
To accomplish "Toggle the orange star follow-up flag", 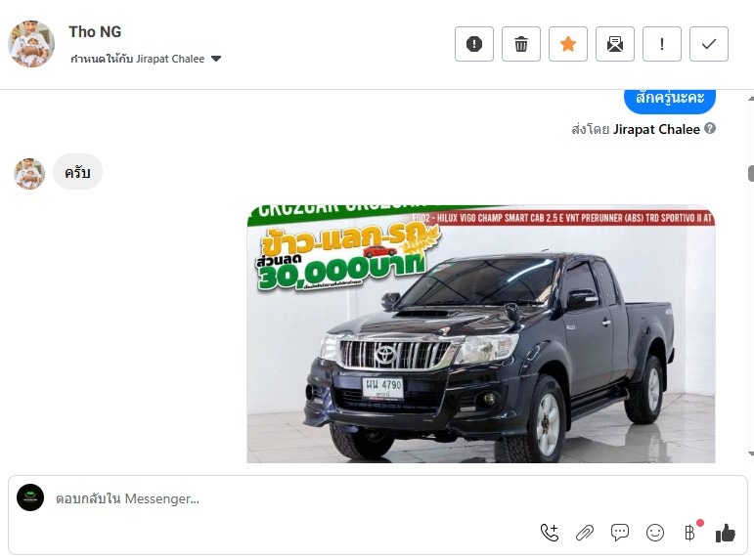I will (x=568, y=44).
